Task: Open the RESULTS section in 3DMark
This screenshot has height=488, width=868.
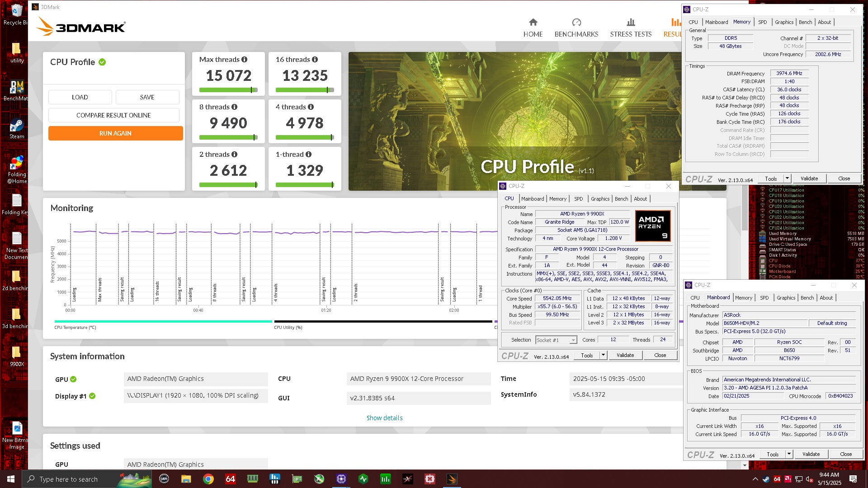Action: 673,28
